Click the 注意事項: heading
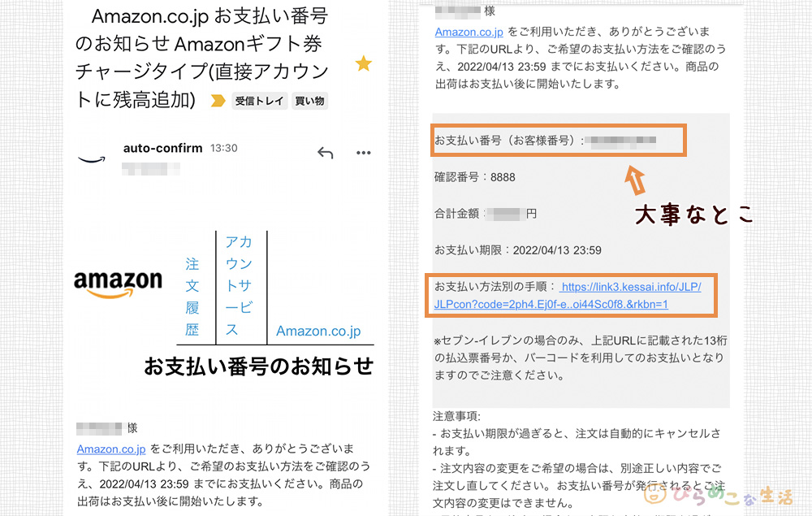This screenshot has height=516, width=812. click(x=456, y=416)
